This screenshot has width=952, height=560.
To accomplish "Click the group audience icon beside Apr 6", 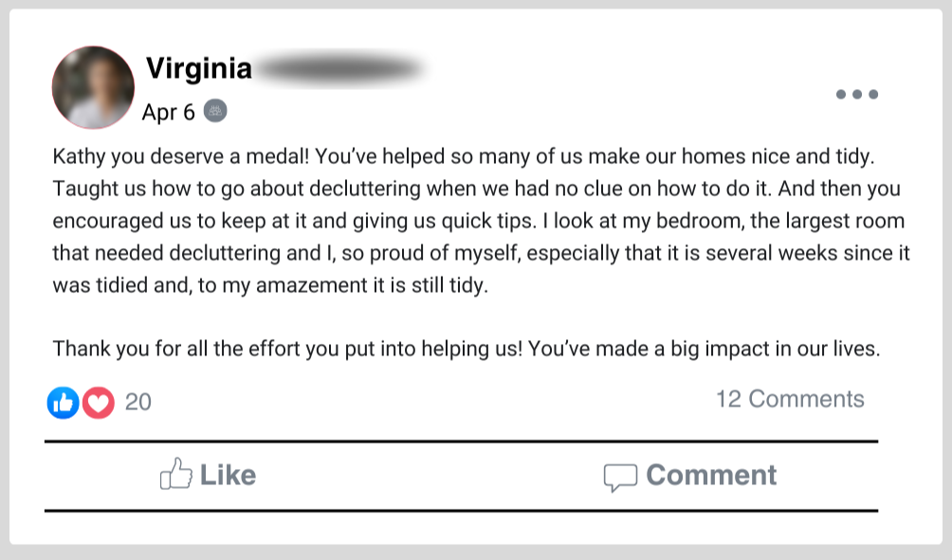I will pos(215,112).
